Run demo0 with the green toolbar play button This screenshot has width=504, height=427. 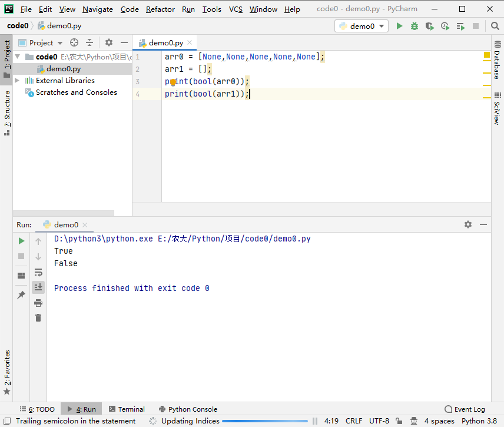coord(399,26)
